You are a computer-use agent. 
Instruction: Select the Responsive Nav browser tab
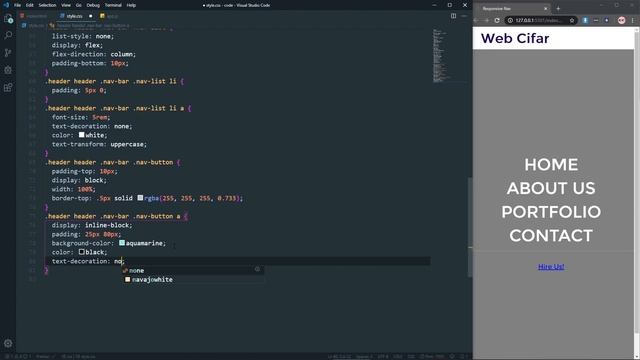coord(512,8)
